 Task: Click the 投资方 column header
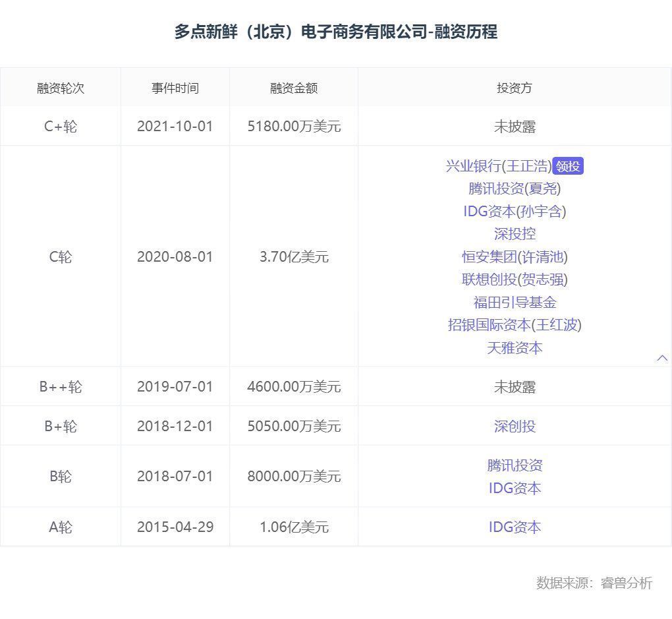515,88
